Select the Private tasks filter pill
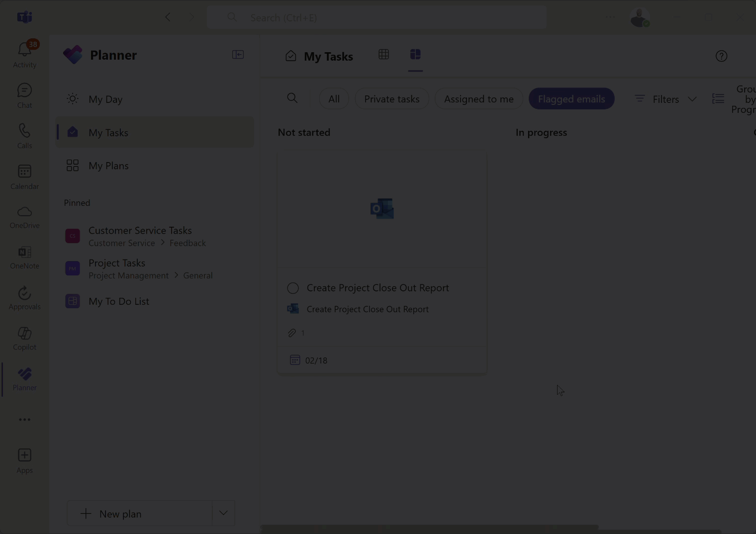 392,99
